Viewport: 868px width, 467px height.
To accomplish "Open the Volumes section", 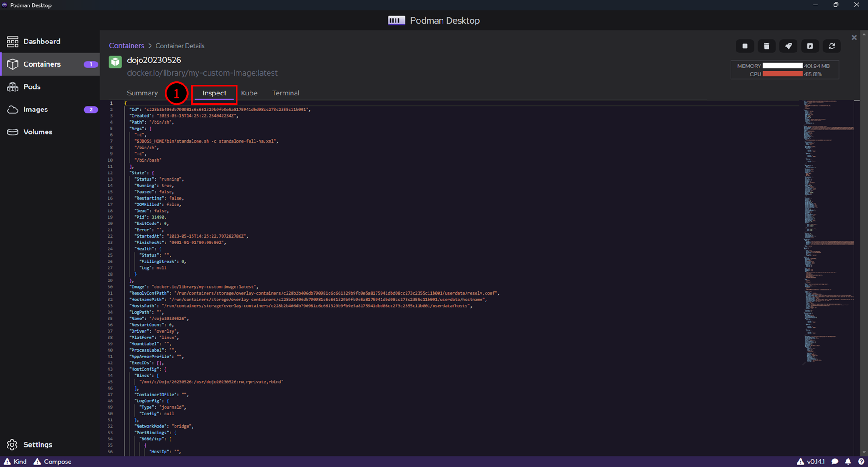I will coord(50,132).
